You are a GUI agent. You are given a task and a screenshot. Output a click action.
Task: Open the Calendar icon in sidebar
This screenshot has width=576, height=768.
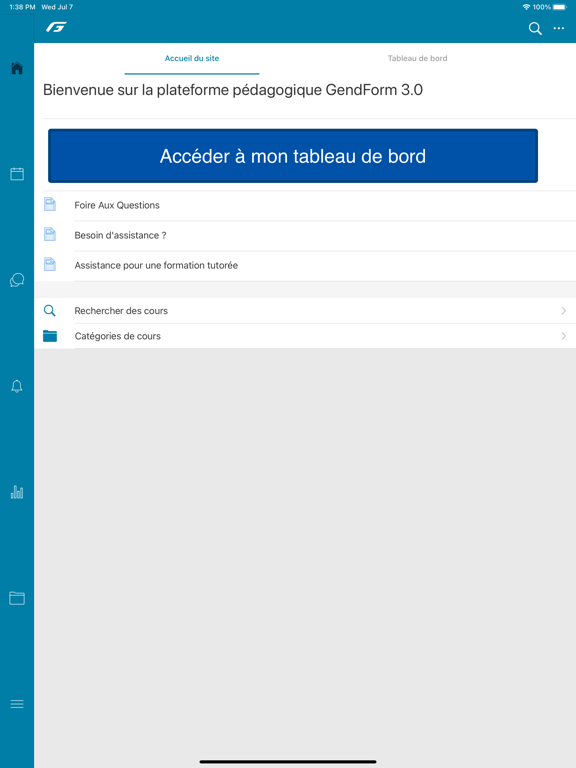click(x=17, y=174)
